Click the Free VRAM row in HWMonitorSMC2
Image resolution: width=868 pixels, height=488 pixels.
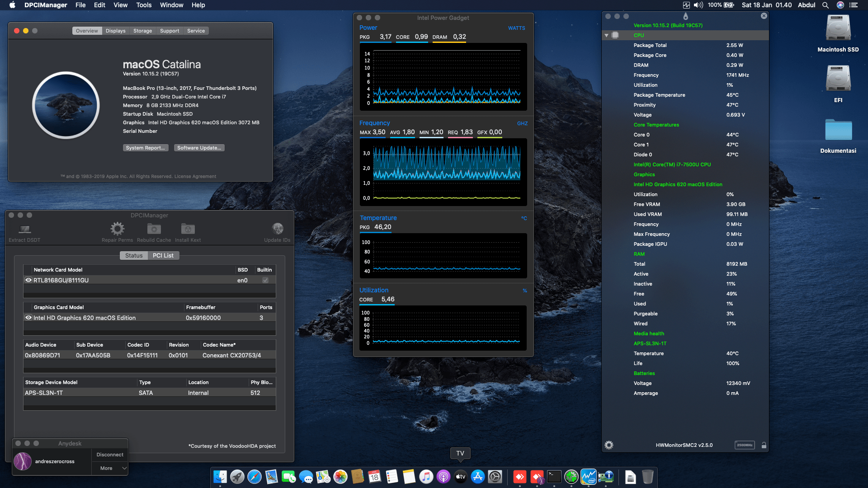tap(685, 204)
